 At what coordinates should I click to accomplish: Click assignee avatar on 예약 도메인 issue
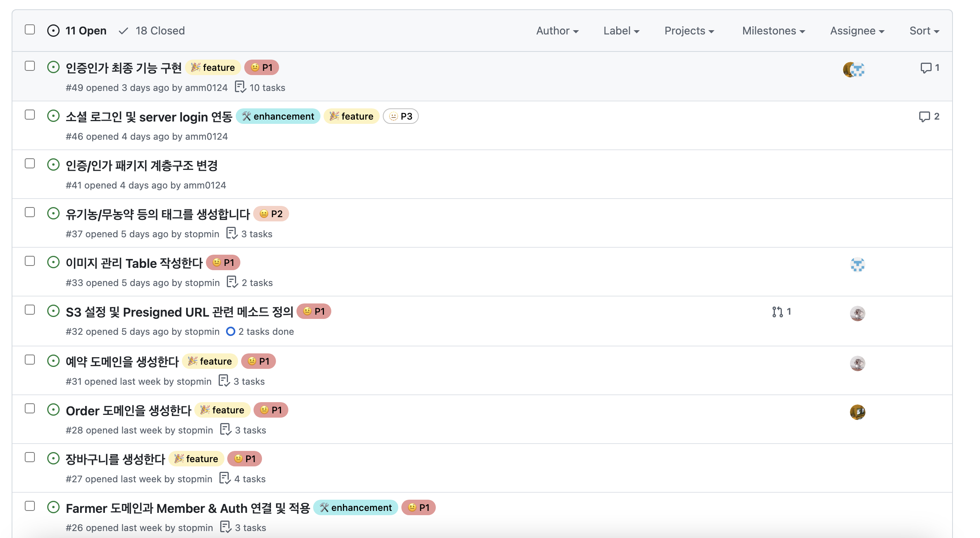(857, 363)
